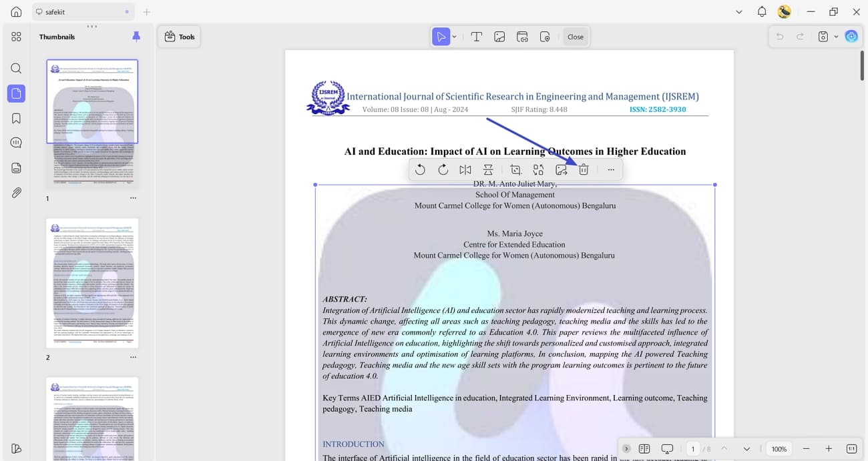The image size is (868, 461).
Task: Start presentation slideshow mode
Action: point(667,449)
